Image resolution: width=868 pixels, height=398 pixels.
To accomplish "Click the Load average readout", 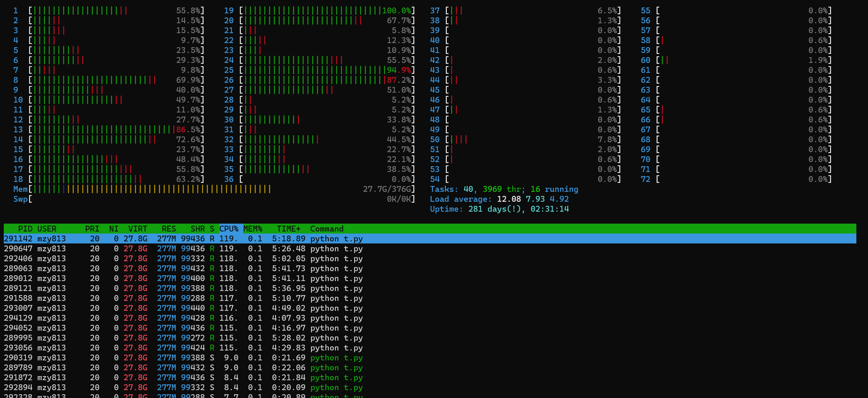I will point(499,199).
